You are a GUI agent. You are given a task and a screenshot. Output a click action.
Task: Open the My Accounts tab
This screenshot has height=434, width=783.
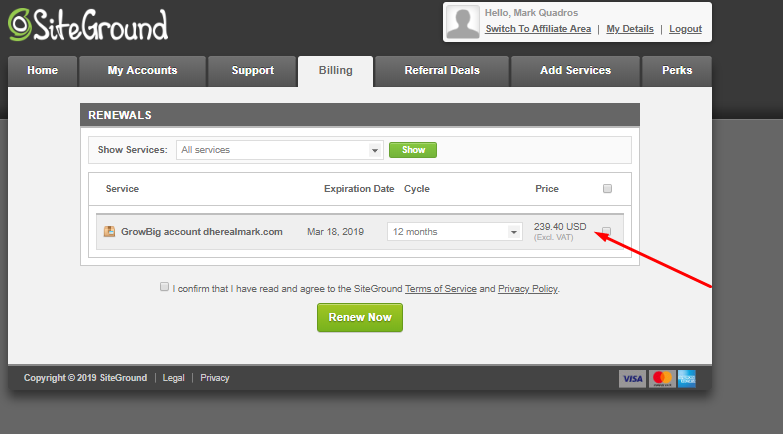142,71
